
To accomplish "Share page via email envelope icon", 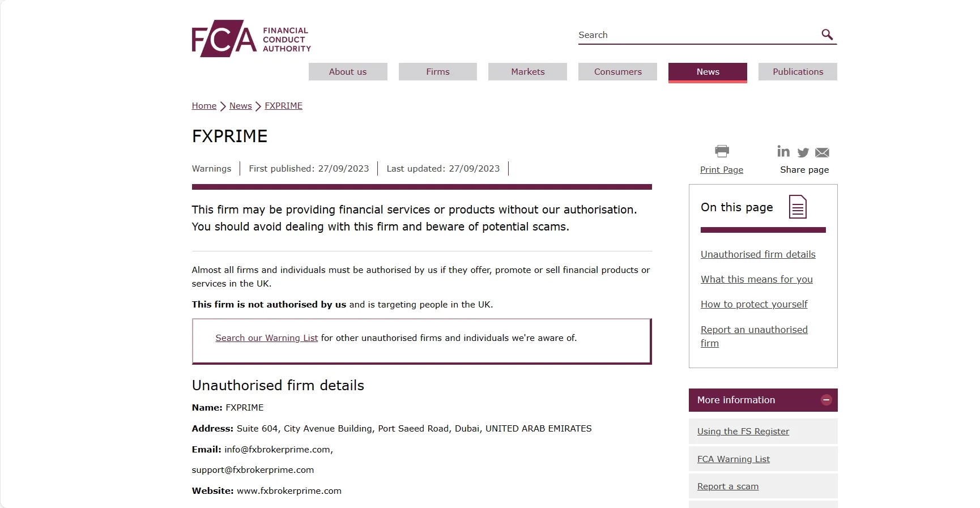I will pos(822,152).
